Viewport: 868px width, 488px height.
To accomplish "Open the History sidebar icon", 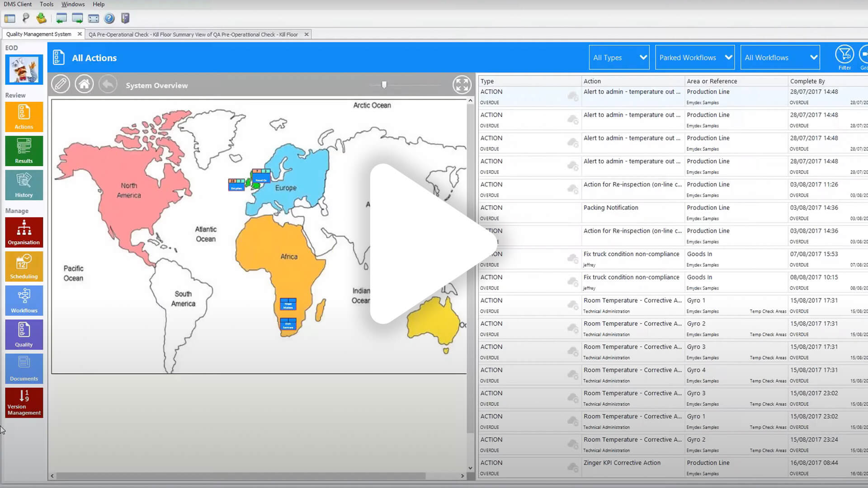I will [x=24, y=185].
